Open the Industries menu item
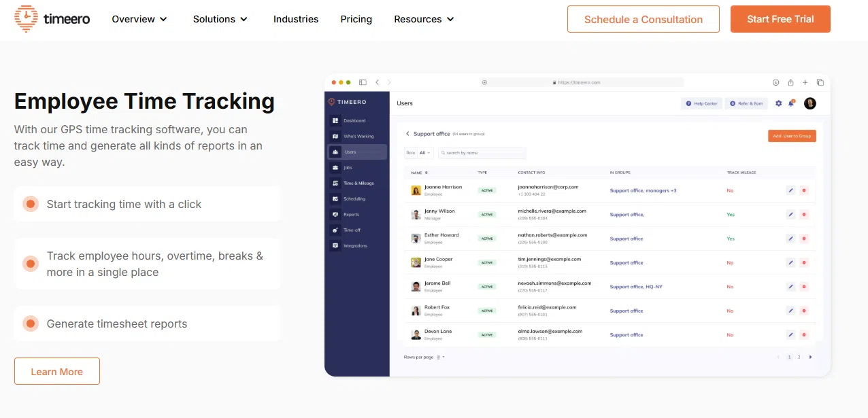The image size is (868, 418). pos(296,19)
